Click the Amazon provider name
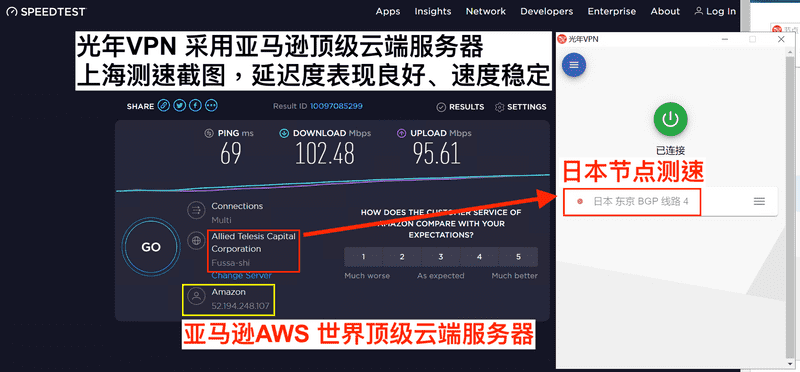 [229, 292]
